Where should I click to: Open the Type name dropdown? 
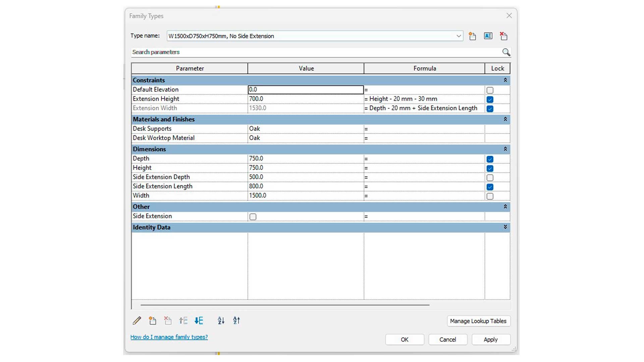pyautogui.click(x=459, y=36)
